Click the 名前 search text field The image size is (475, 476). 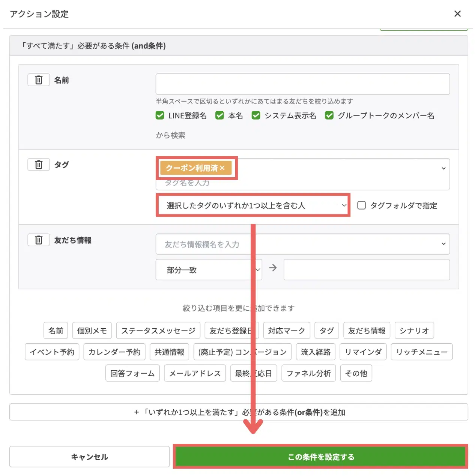click(x=303, y=84)
